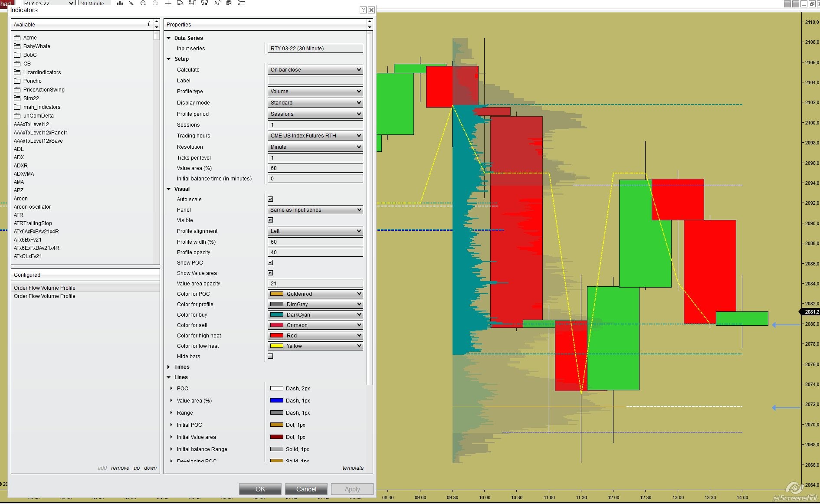
Task: Open the Calculate dropdown
Action: click(x=315, y=69)
